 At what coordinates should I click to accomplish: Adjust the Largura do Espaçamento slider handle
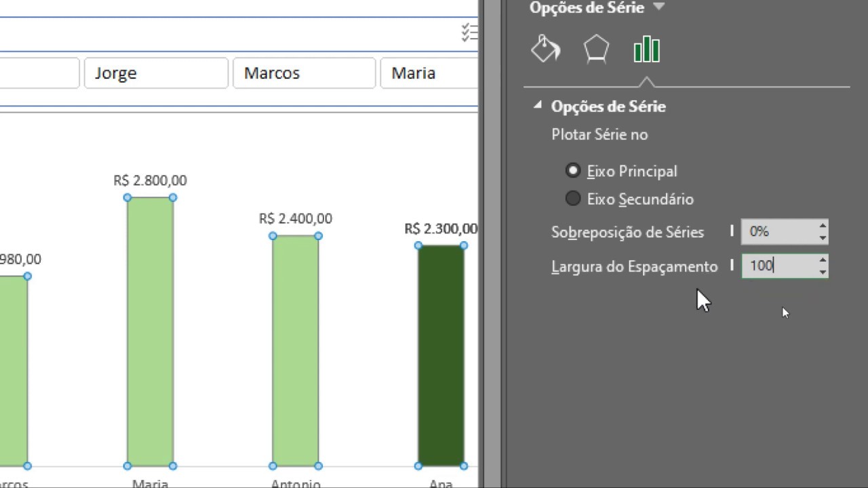click(x=732, y=265)
